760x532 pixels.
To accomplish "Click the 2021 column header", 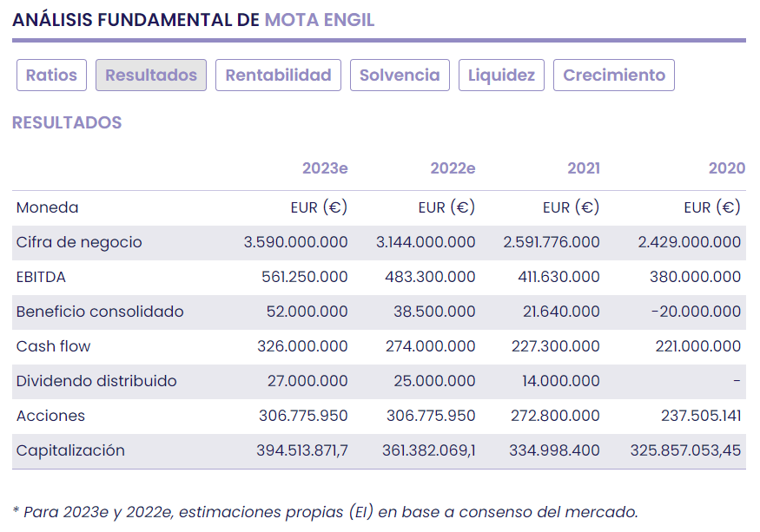I will [583, 168].
